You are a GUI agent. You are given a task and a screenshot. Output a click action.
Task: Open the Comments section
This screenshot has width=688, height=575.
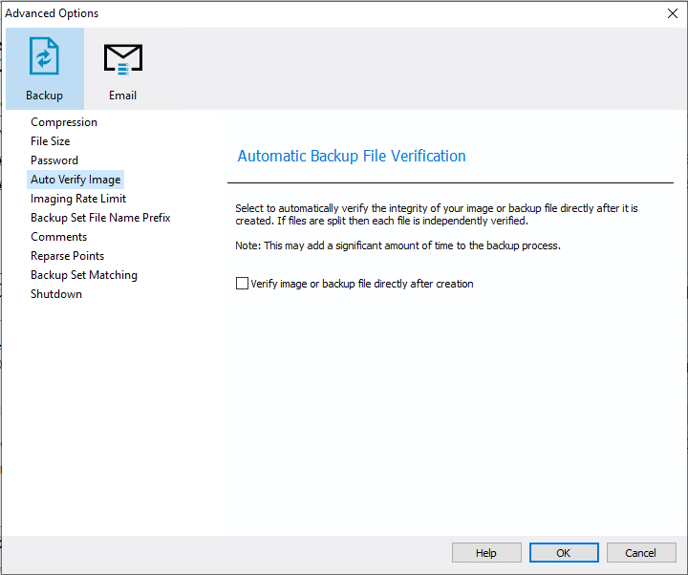[59, 237]
